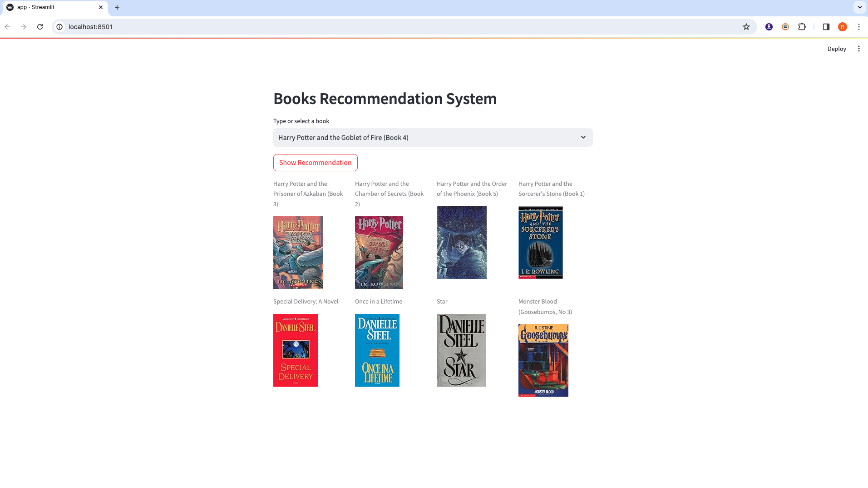
Task: View site information icon in address bar
Action: tap(59, 27)
